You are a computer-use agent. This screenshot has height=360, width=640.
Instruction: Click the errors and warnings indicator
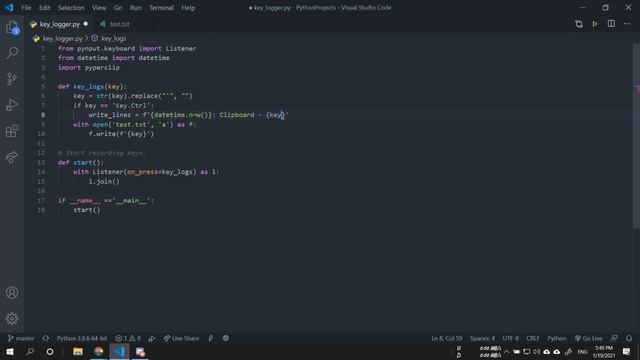[128, 338]
